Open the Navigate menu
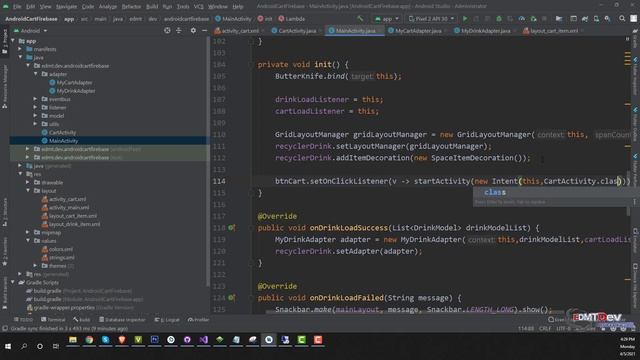 pos(66,7)
